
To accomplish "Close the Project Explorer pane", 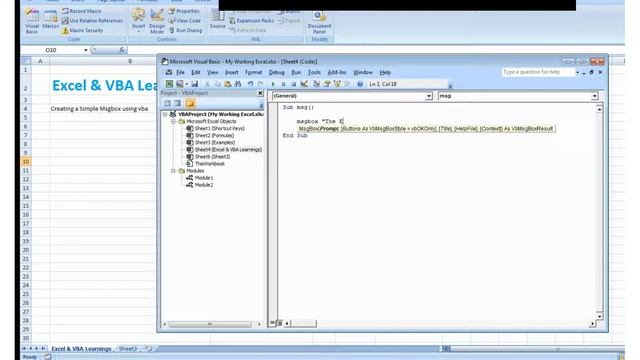I will point(260,93).
